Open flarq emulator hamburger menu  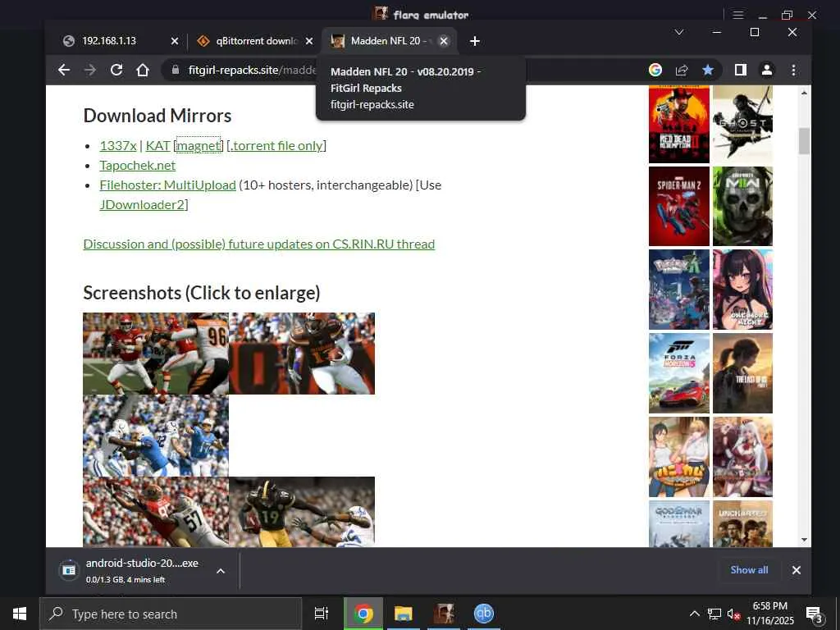point(738,15)
